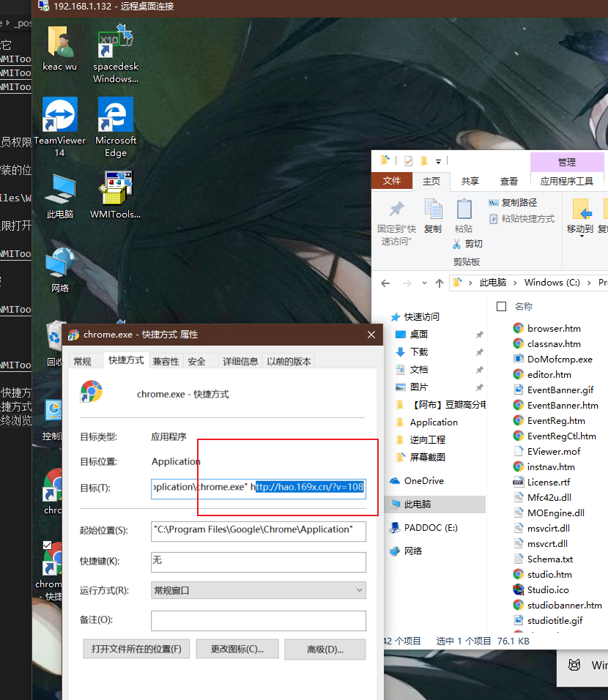Screen dimensions: 608x700
Task: Open 运行方式 combo box 常规窗口
Action: [258, 591]
